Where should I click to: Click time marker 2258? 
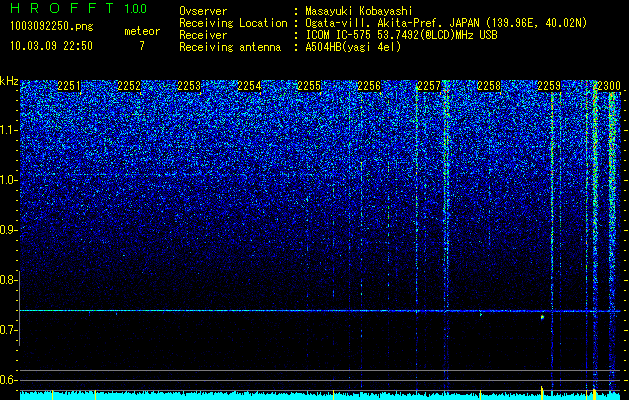click(x=489, y=86)
